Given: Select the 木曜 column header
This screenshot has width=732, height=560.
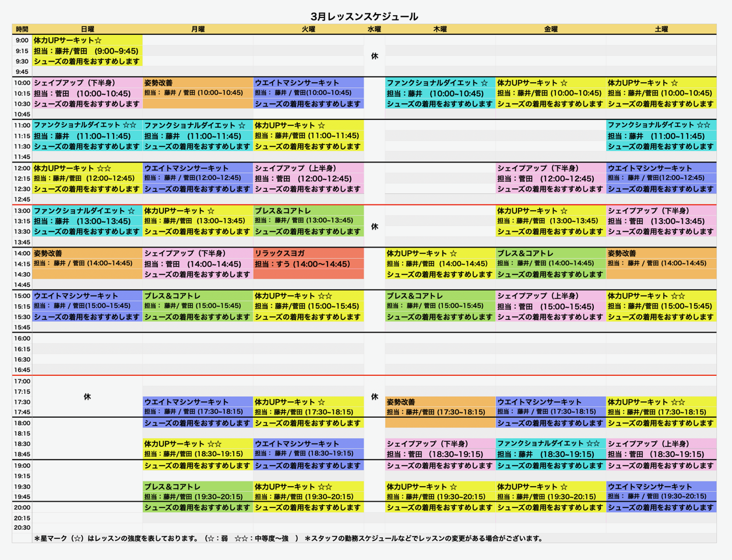Looking at the screenshot, I should pos(440,29).
